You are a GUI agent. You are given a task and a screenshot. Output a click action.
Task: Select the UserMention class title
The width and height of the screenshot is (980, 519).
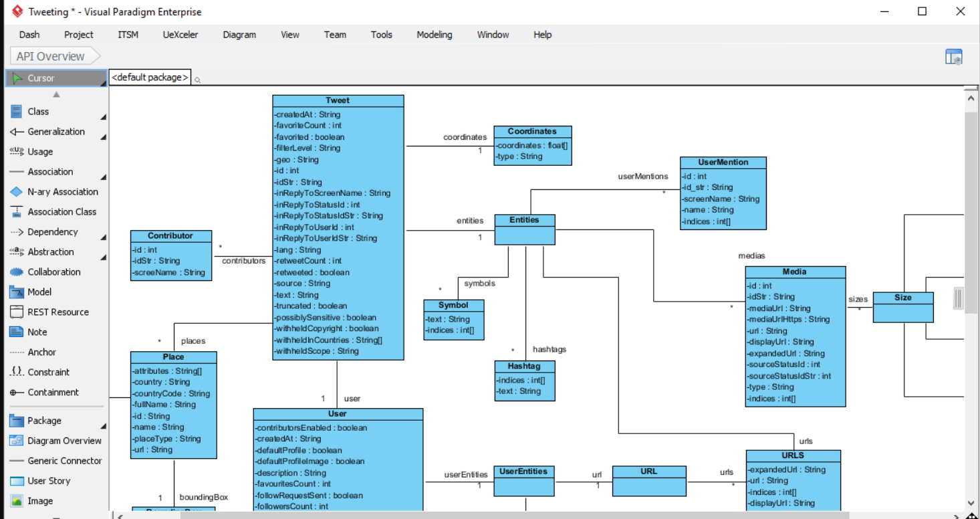click(x=723, y=163)
